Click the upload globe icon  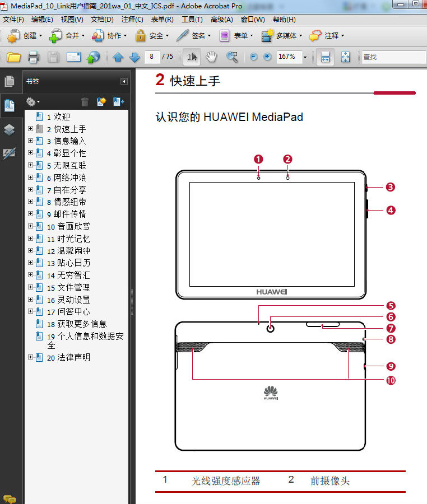[93, 57]
